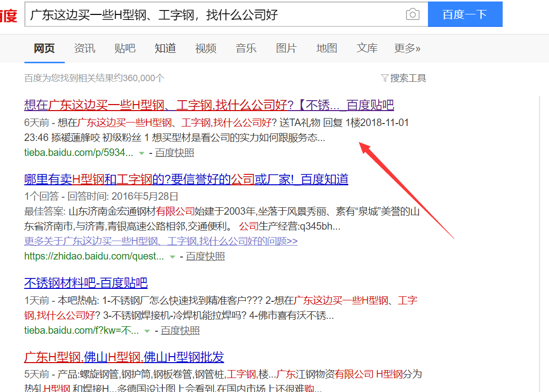Click the tieba.baidu.com/f?kw=不... URL
The image size is (549, 392).
(x=81, y=330)
